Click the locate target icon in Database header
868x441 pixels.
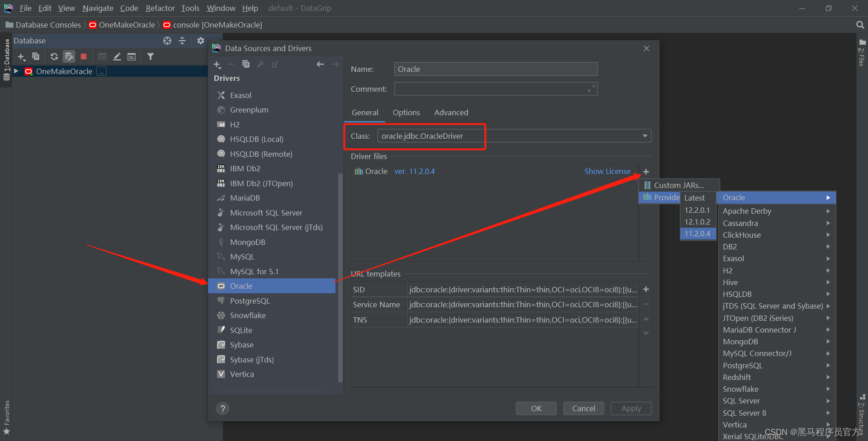167,41
